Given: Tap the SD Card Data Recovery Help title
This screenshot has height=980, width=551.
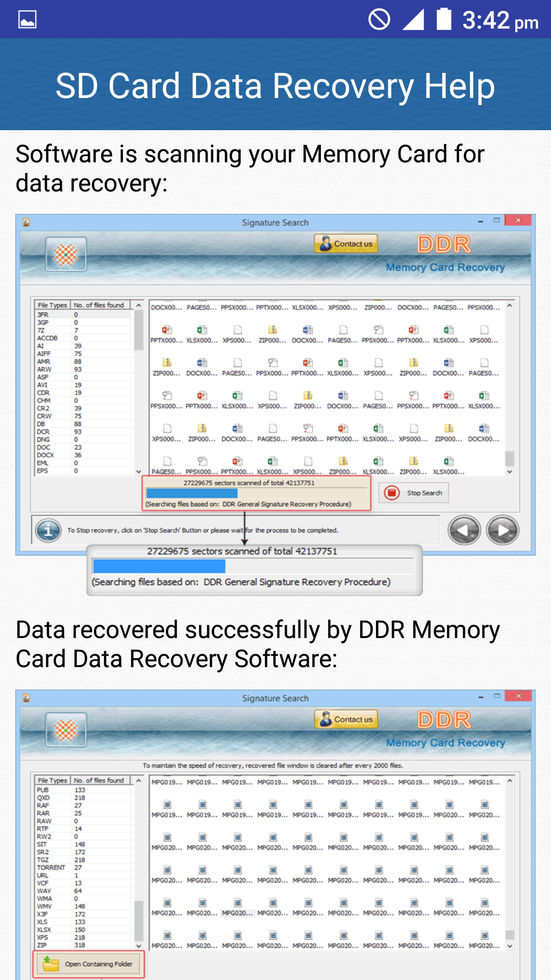Looking at the screenshot, I should [275, 85].
